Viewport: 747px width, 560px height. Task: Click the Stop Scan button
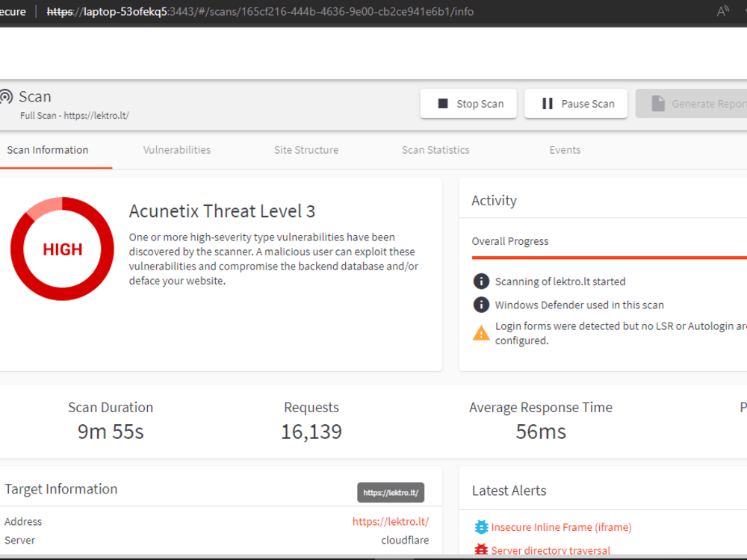[x=468, y=103]
